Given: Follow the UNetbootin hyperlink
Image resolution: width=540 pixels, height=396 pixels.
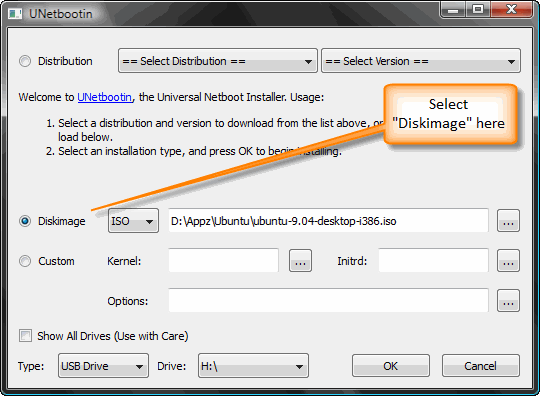Looking at the screenshot, I should (104, 97).
